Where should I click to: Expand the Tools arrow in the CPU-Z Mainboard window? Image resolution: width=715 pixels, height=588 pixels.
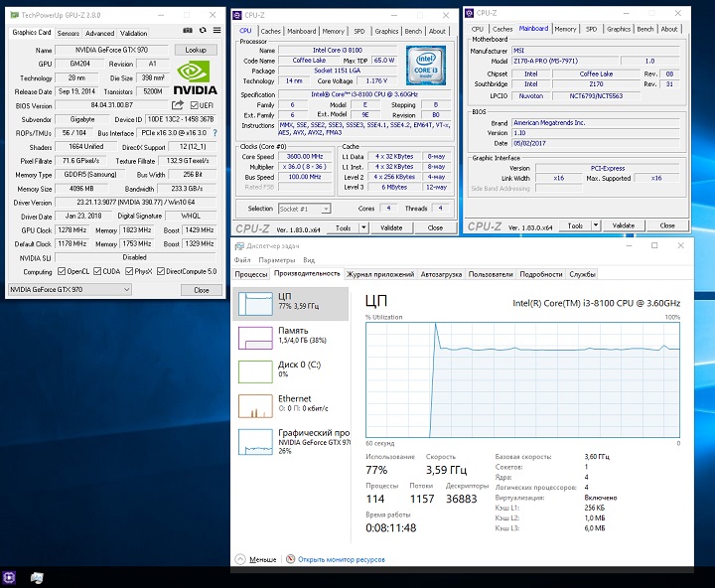pyautogui.click(x=596, y=225)
